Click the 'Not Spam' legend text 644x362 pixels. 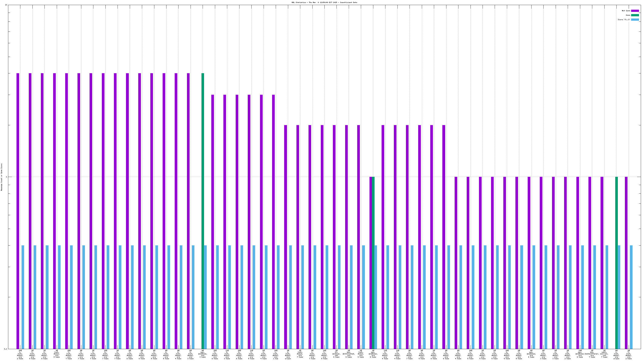(626, 11)
